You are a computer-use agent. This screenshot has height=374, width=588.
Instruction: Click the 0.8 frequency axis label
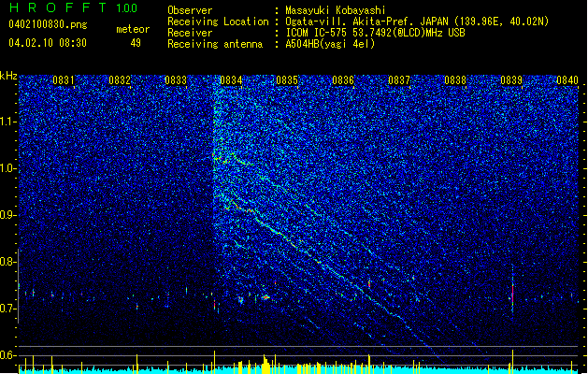pyautogui.click(x=8, y=262)
